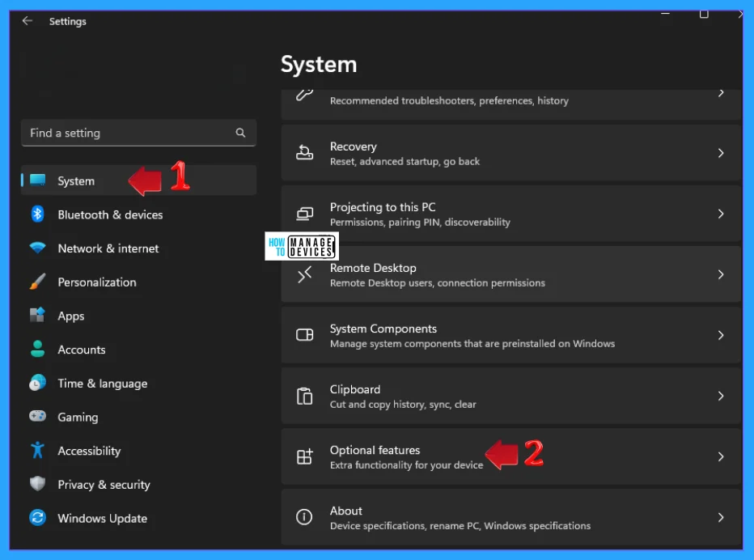This screenshot has width=754, height=560.
Task: Click the About info icon
Action: pyautogui.click(x=304, y=517)
